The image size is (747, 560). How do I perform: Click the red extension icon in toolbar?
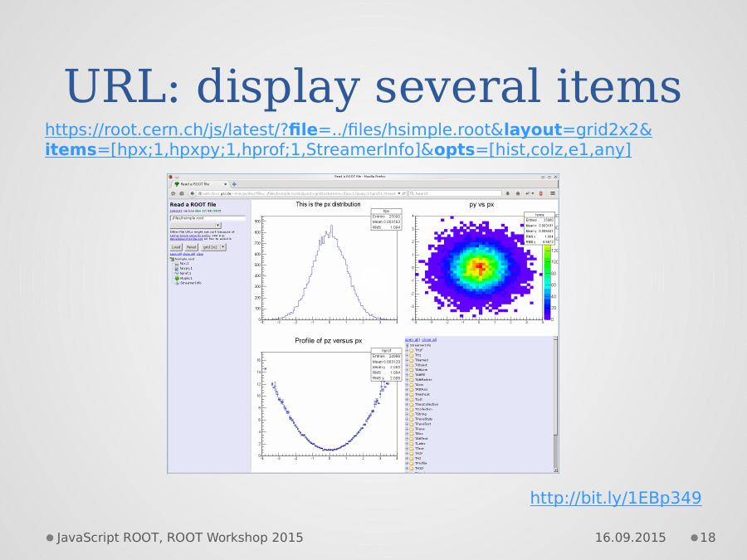tap(540, 193)
